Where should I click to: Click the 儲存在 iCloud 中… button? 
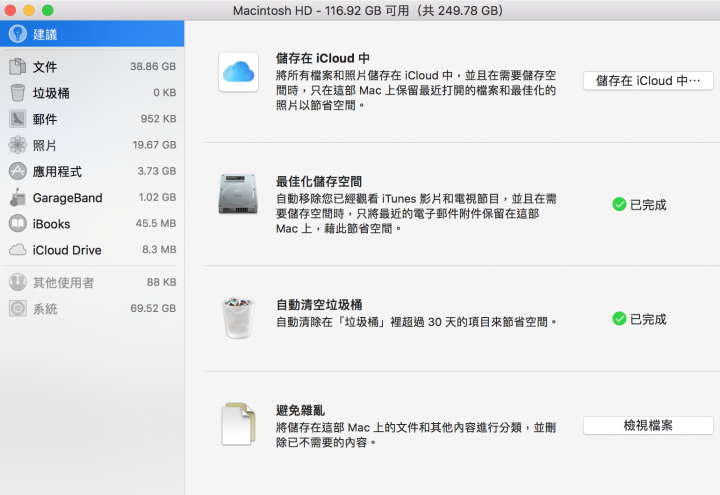648,81
